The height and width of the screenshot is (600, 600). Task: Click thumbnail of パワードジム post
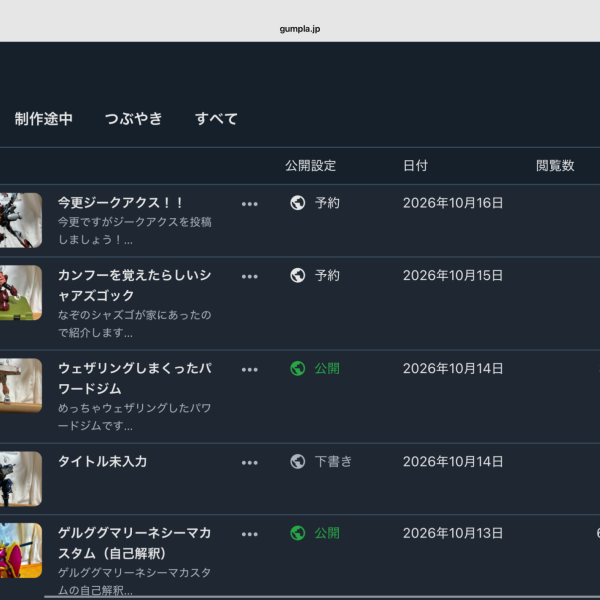(21, 386)
